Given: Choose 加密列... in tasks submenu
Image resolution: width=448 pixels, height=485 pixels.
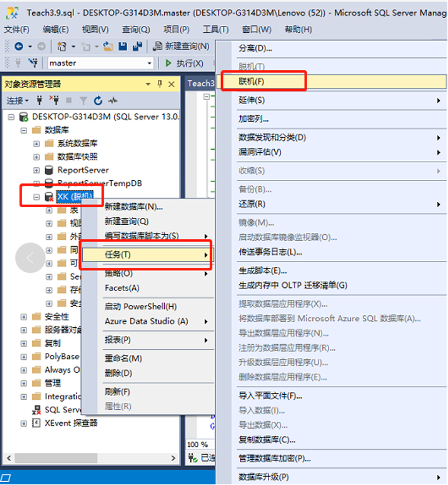Looking at the screenshot, I should point(254,119).
